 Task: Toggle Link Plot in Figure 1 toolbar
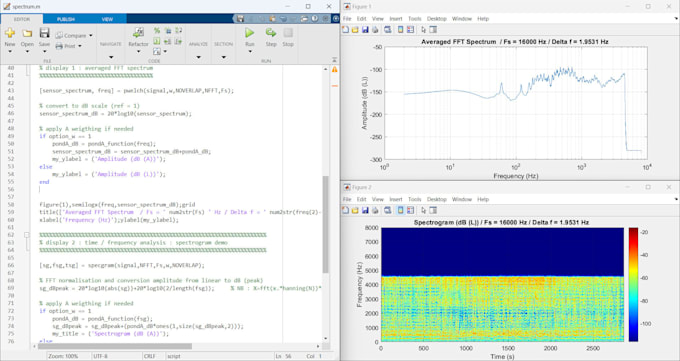(387, 30)
